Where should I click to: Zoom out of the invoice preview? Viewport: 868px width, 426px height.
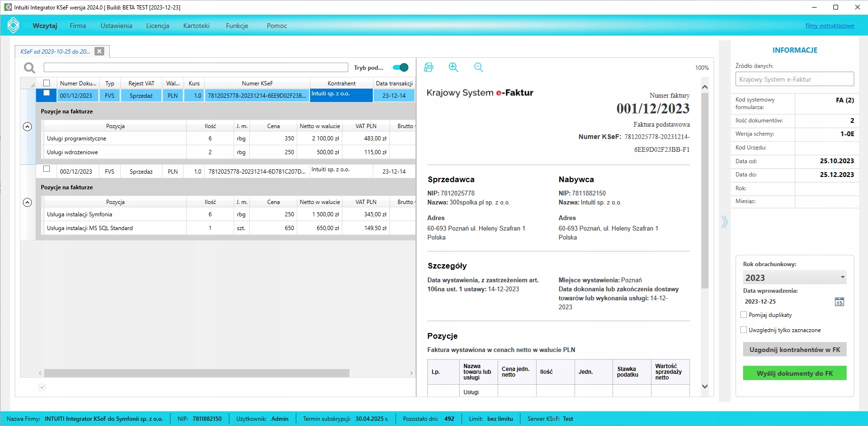(479, 67)
